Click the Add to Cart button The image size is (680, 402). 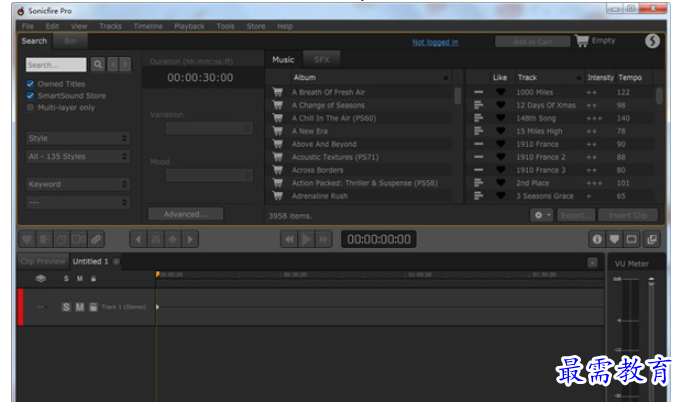[x=533, y=42]
